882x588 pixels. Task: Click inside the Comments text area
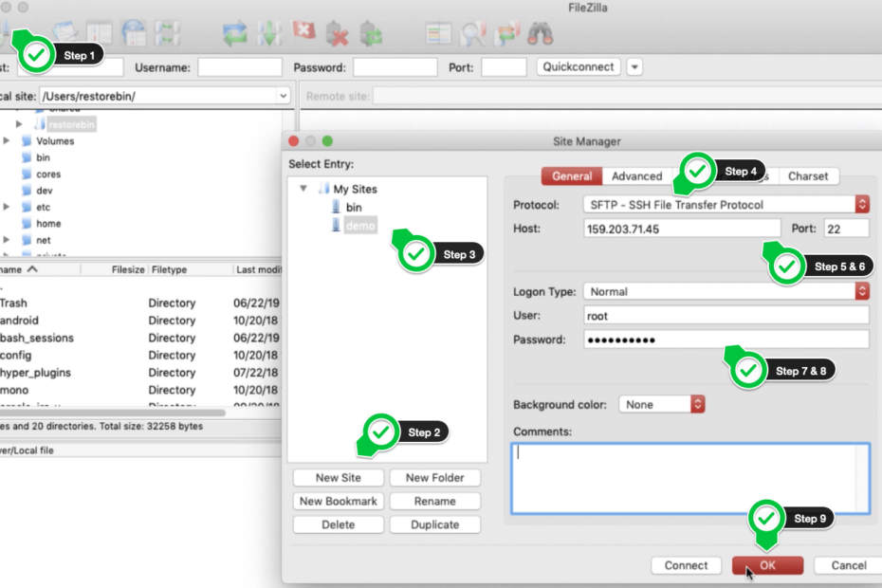tap(690, 478)
